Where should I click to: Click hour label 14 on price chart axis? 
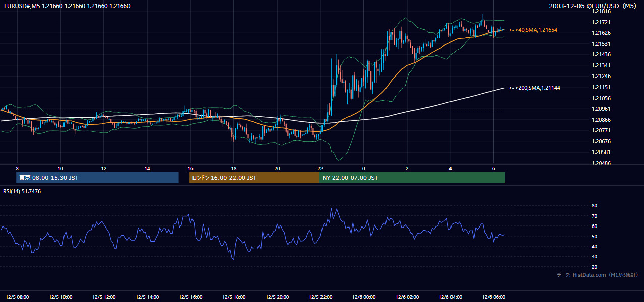click(x=147, y=168)
